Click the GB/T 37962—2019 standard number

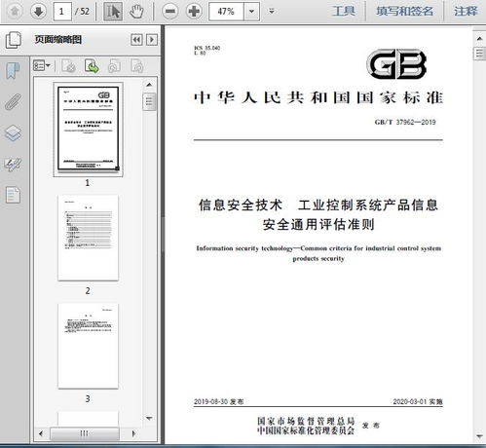[x=405, y=122]
